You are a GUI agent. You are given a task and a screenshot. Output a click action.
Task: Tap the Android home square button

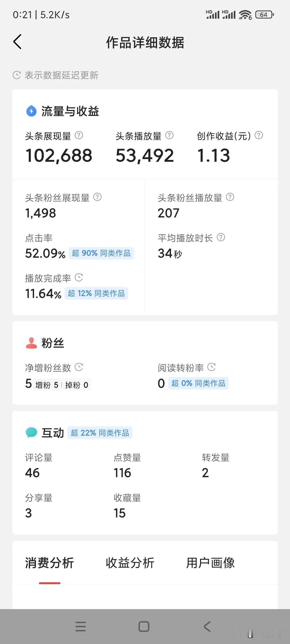point(144,627)
